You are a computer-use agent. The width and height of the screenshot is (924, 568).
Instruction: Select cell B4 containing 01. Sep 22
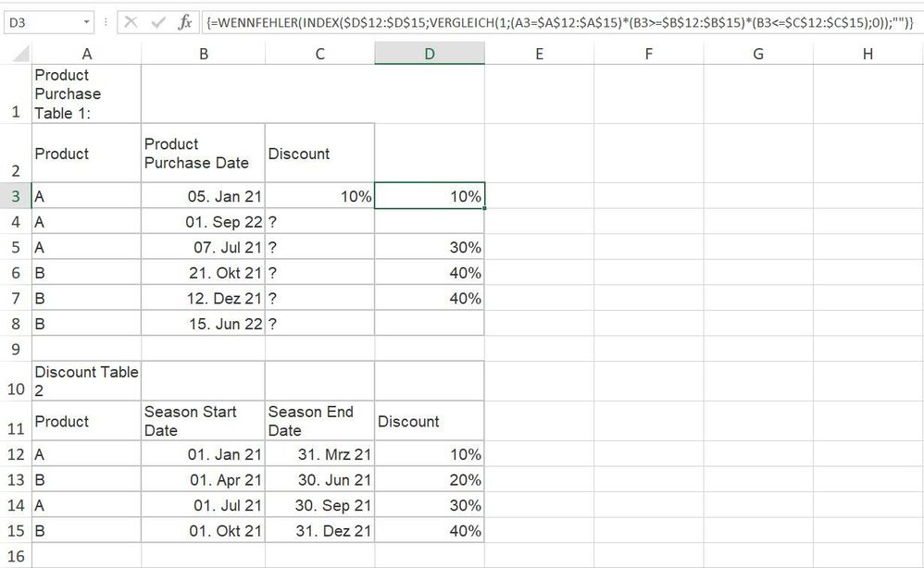[202, 221]
